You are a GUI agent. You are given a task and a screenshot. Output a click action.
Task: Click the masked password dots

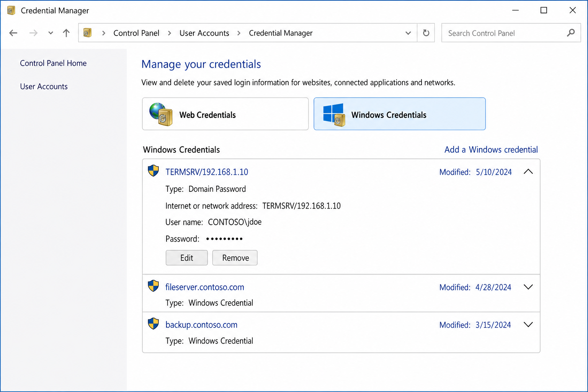coord(224,239)
